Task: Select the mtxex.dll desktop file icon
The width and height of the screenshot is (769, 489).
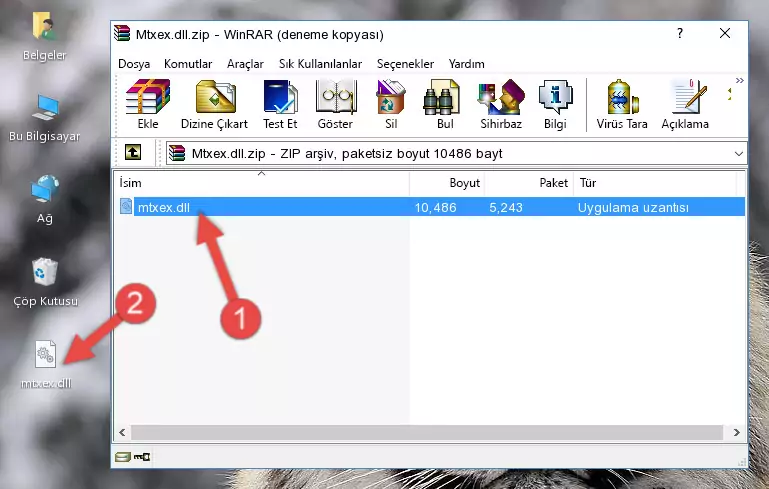Action: (46, 364)
